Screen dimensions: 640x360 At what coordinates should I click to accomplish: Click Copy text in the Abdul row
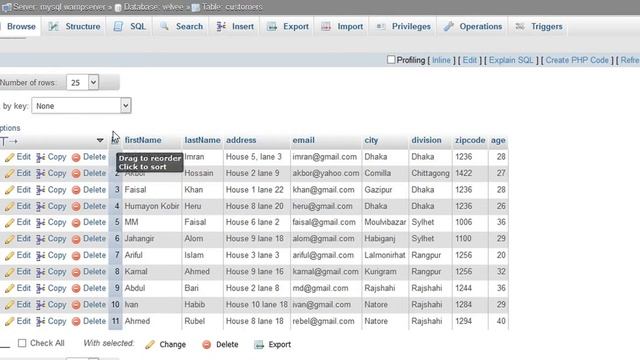pyautogui.click(x=57, y=288)
